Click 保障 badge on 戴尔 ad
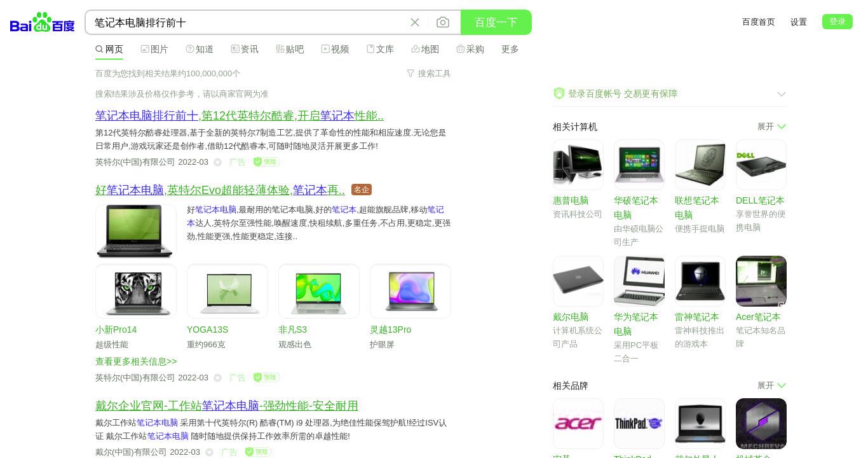This screenshot has width=868, height=458. pos(258,452)
